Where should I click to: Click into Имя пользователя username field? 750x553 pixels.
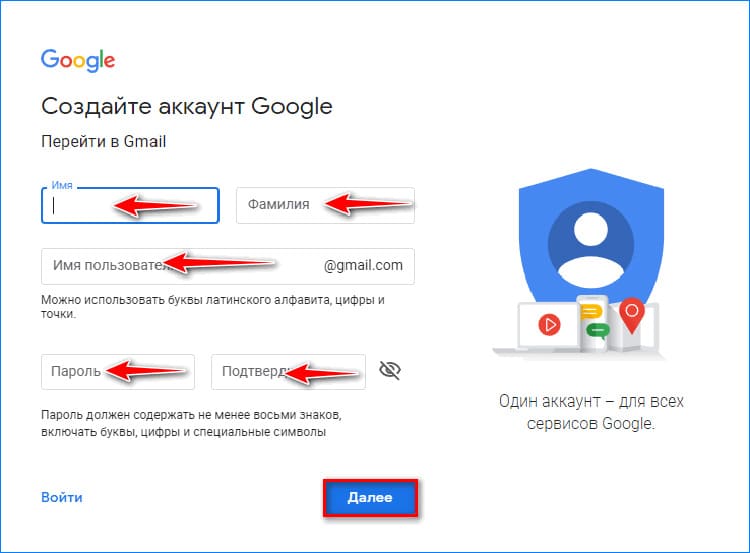pos(228,266)
